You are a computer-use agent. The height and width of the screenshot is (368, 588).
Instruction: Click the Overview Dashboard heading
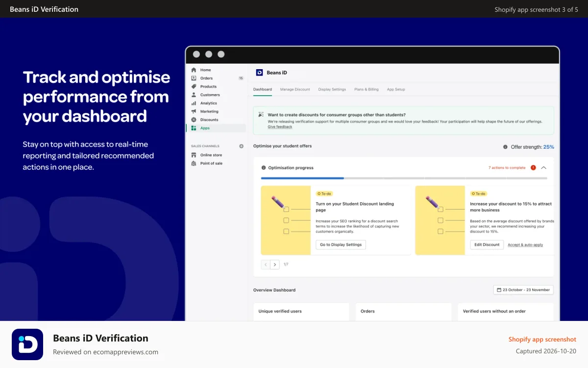[x=274, y=290]
